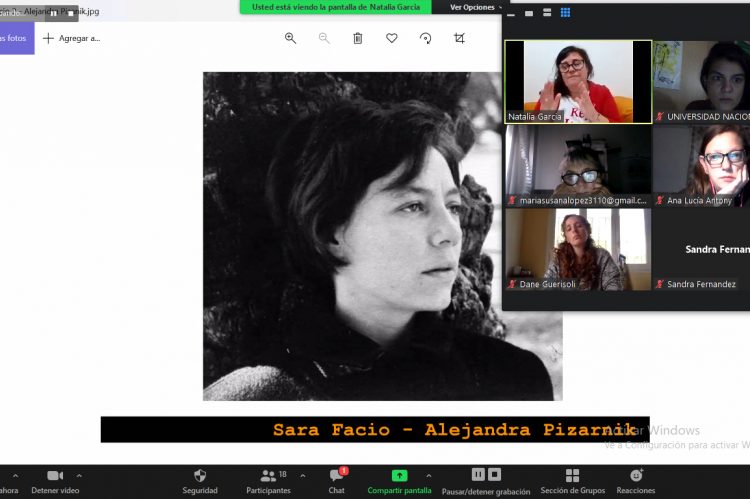Open Reacciones emoji menu
750x499 pixels.
click(x=636, y=476)
